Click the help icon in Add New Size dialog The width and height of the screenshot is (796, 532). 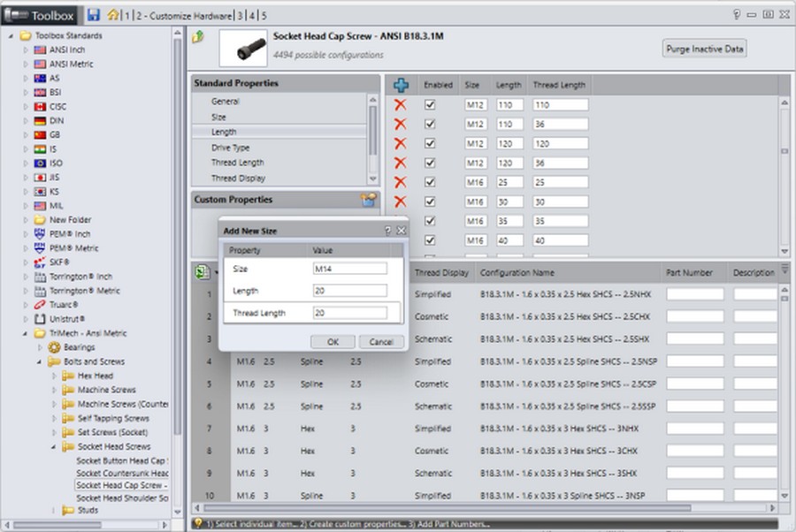click(388, 231)
